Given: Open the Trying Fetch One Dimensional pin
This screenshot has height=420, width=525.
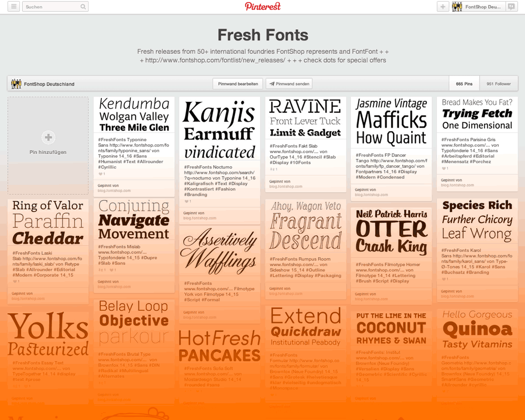Looking at the screenshot, I should tap(477, 115).
